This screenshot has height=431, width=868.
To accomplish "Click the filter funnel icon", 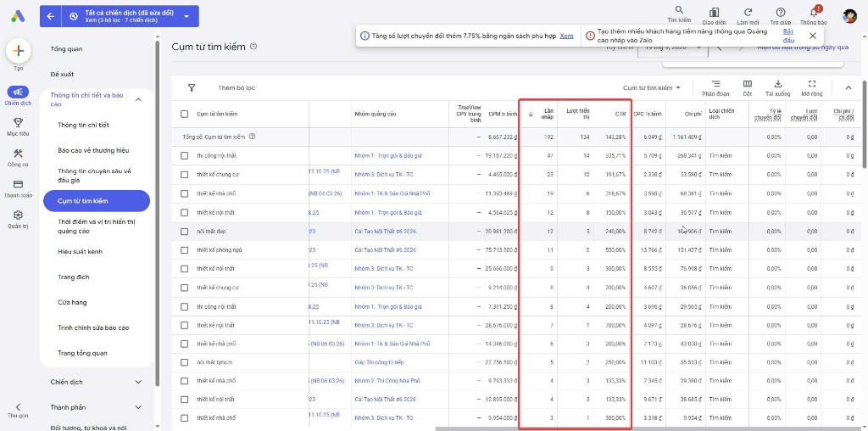I will pyautogui.click(x=192, y=87).
